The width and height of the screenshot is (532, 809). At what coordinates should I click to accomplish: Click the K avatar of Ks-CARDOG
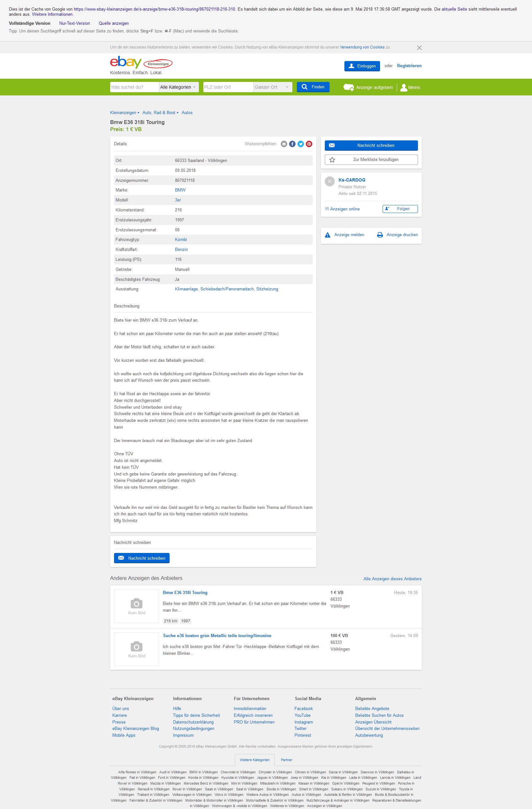pyautogui.click(x=330, y=181)
